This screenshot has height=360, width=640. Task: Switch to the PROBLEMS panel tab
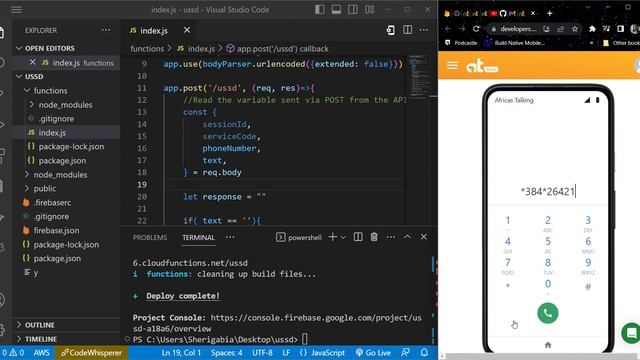[150, 238]
